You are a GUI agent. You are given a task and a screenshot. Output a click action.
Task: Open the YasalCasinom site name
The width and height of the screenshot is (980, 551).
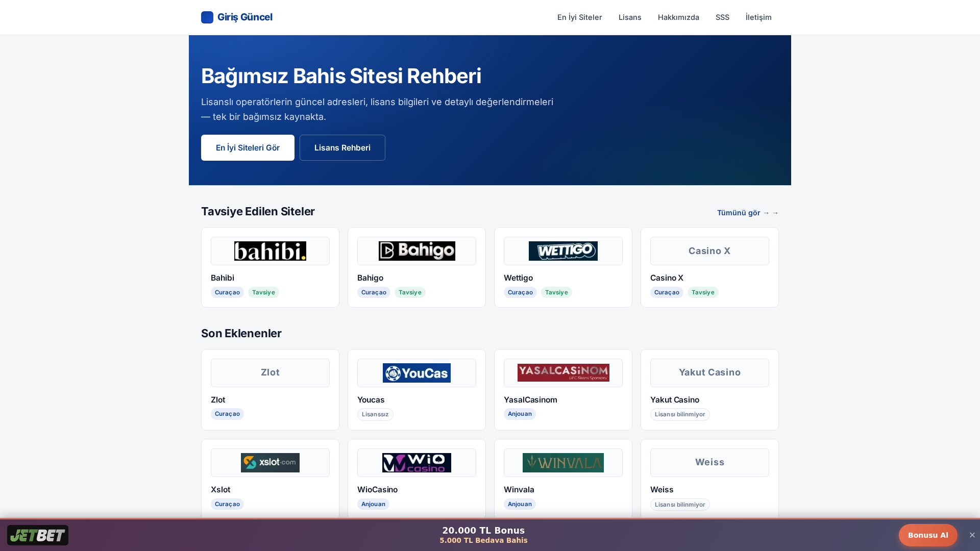tap(530, 399)
